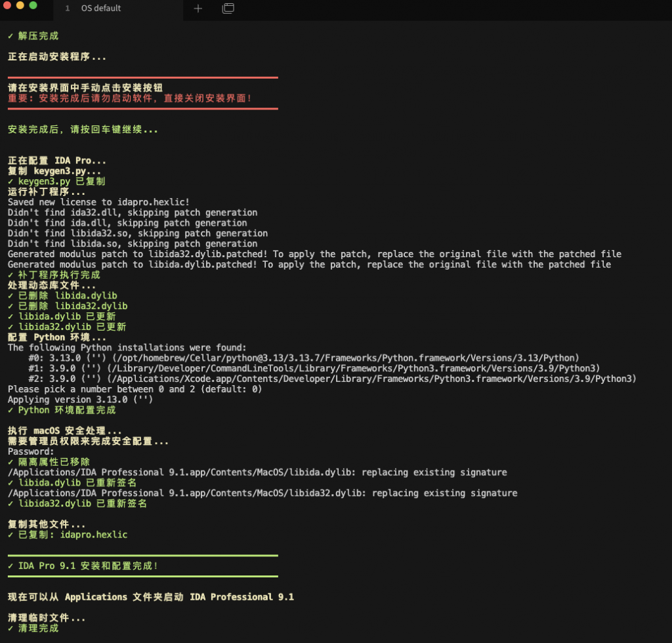Screen dimensions: 672x643
Task: Click the red '重要：安装完成后请勿启动软件' warning
Action: 130,98
